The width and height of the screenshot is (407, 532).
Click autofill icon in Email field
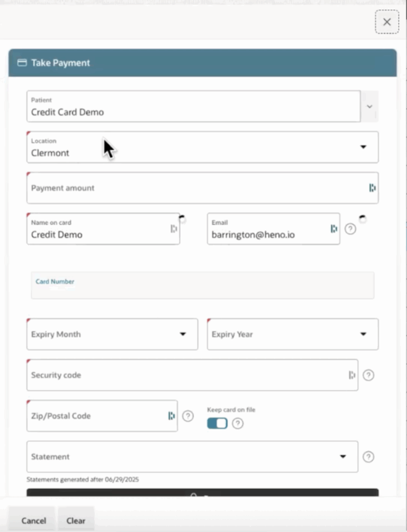(334, 229)
